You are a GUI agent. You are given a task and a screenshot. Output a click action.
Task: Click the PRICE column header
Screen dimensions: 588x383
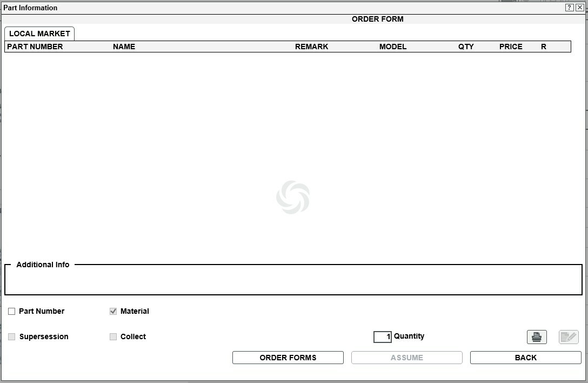[x=511, y=47]
